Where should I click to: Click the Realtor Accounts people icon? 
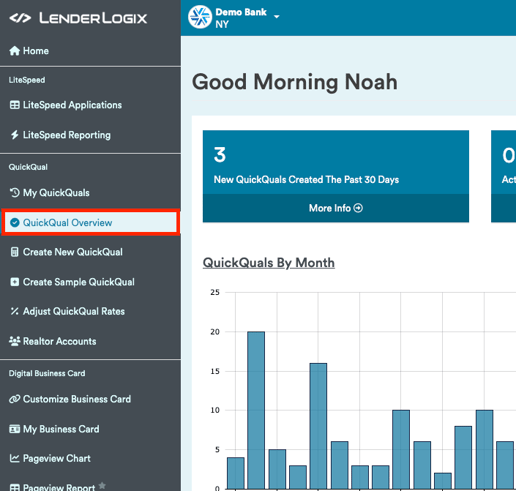tap(15, 341)
